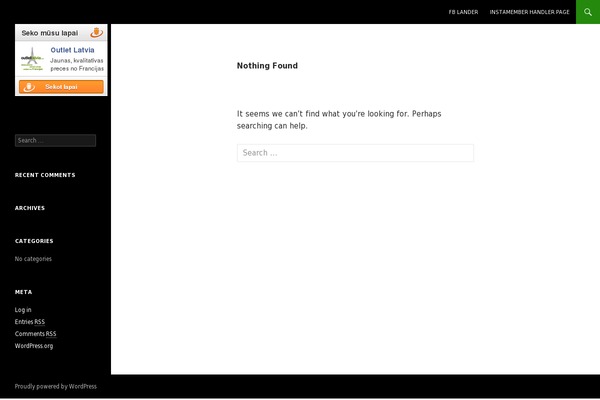600x400 pixels.
Task: Click the Draugiem icon beside 'Seko mūsu lapai'
Action: (97, 33)
